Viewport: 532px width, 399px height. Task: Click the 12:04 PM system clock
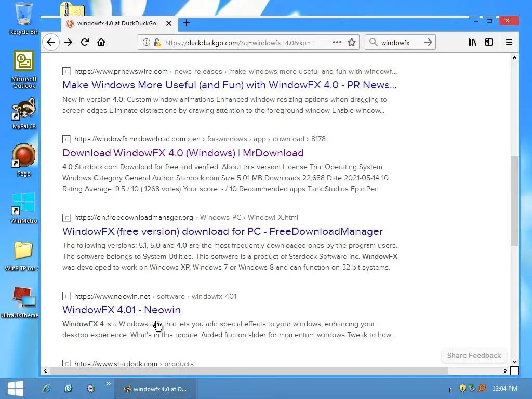[x=504, y=389]
